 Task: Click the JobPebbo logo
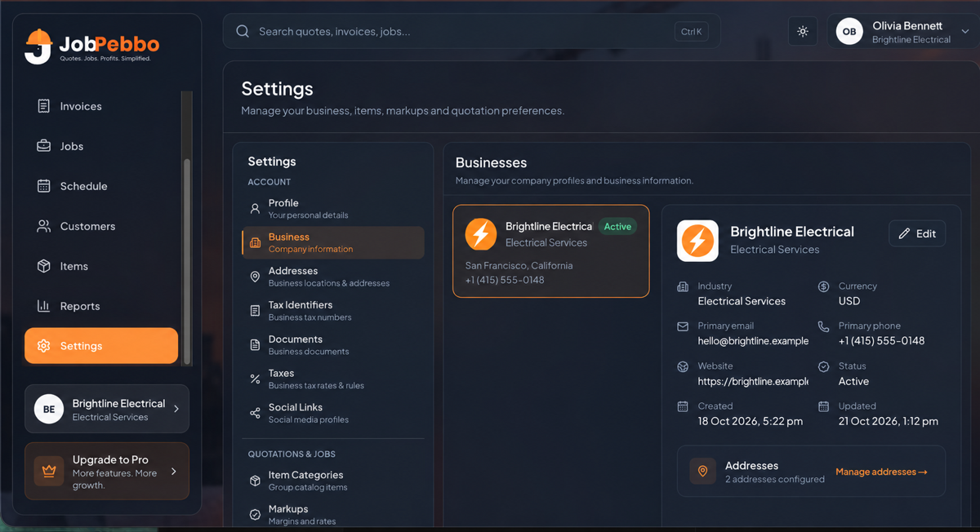[x=91, y=47]
